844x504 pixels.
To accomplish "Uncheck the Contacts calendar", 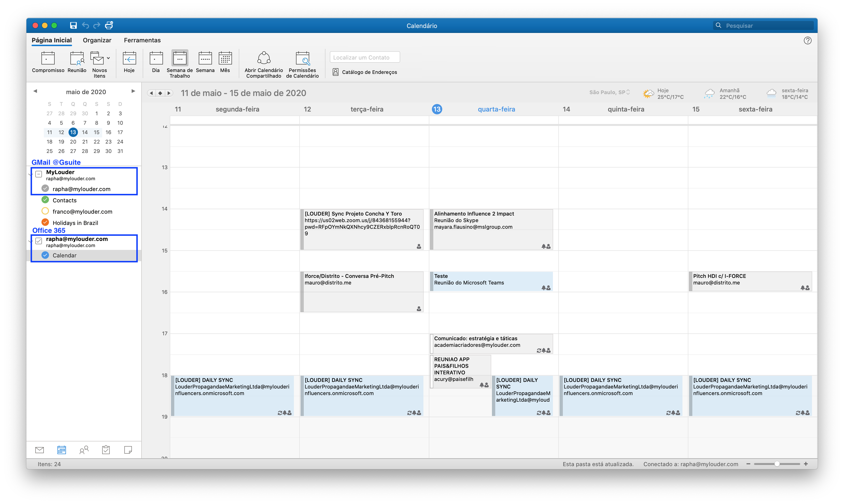I will pos(45,200).
